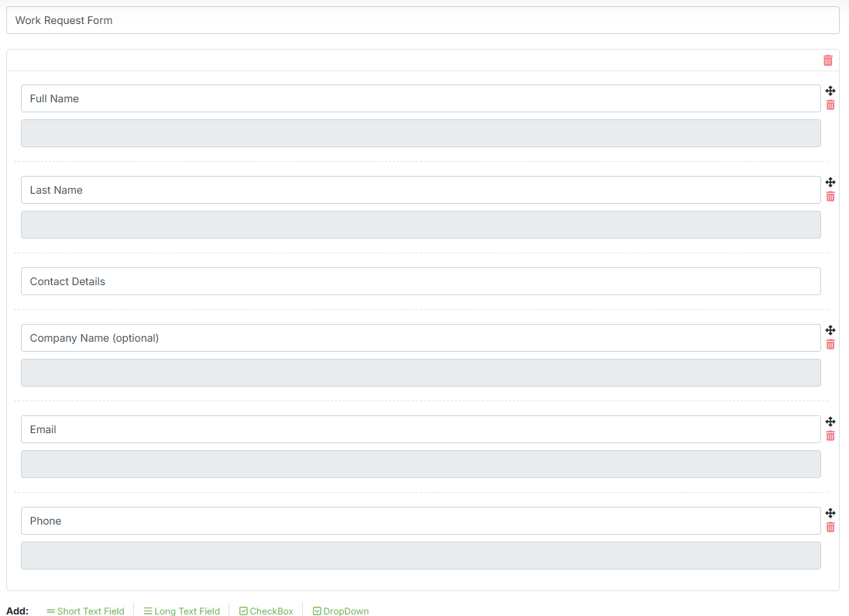The image size is (849, 616).
Task: Click the DropDown icon in the Add bar
Action: point(317,611)
